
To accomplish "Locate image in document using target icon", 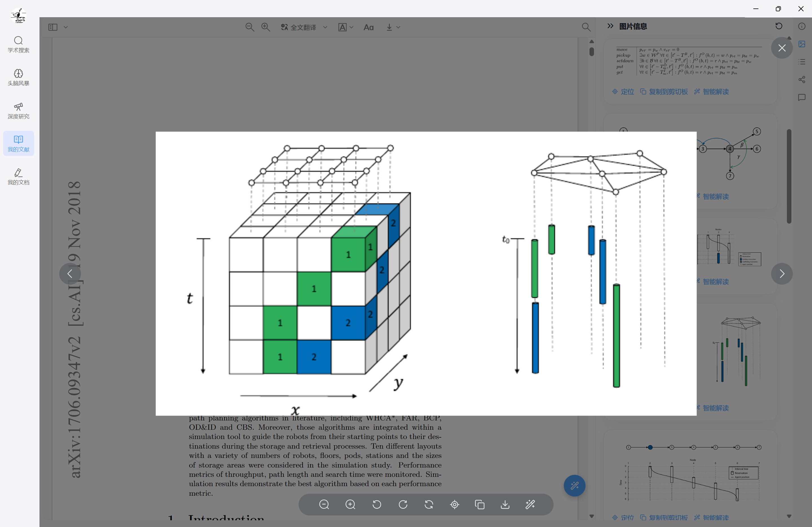I will click(x=454, y=504).
